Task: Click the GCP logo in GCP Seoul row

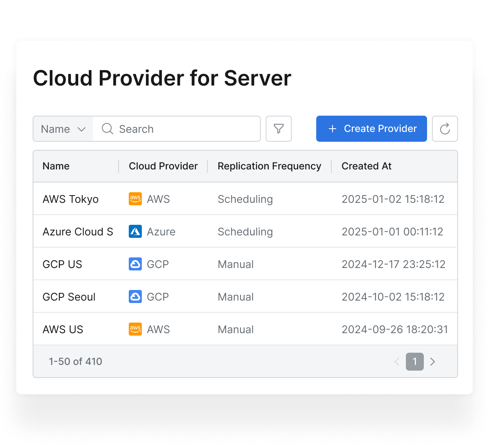Action: tap(135, 296)
